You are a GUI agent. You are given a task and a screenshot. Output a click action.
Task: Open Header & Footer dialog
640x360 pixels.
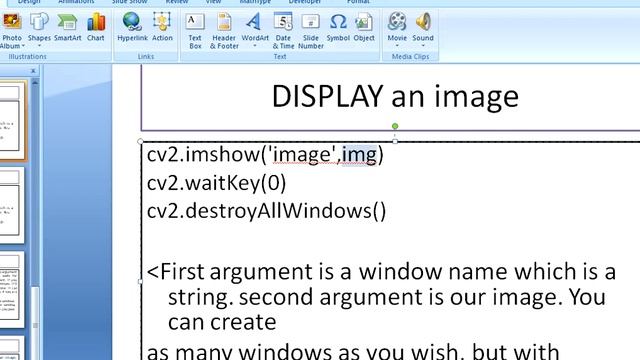224,31
